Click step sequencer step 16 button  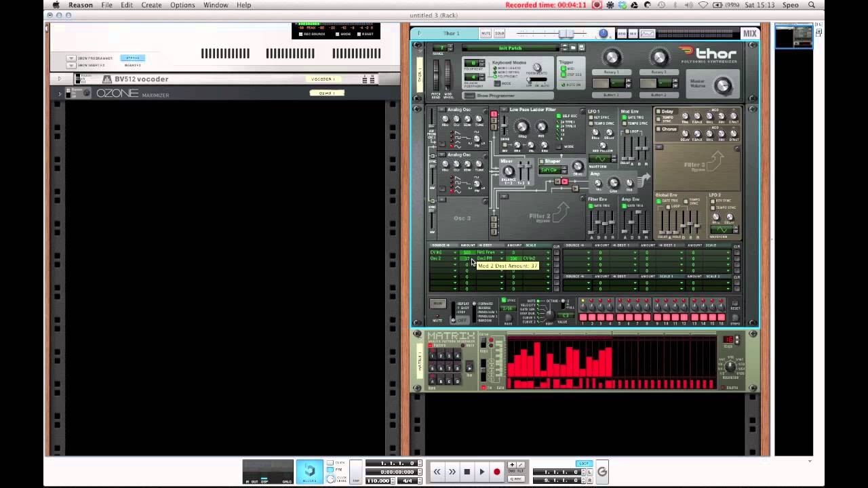pyautogui.click(x=721, y=317)
